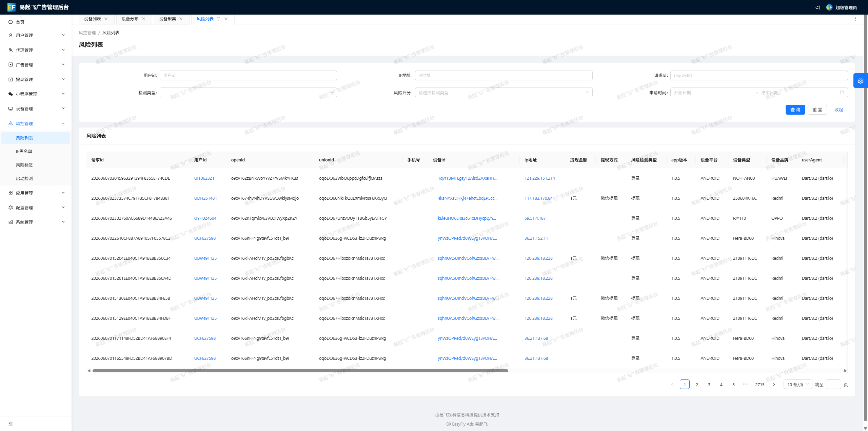
Task: Click the blue settings gear icon
Action: [x=860, y=81]
